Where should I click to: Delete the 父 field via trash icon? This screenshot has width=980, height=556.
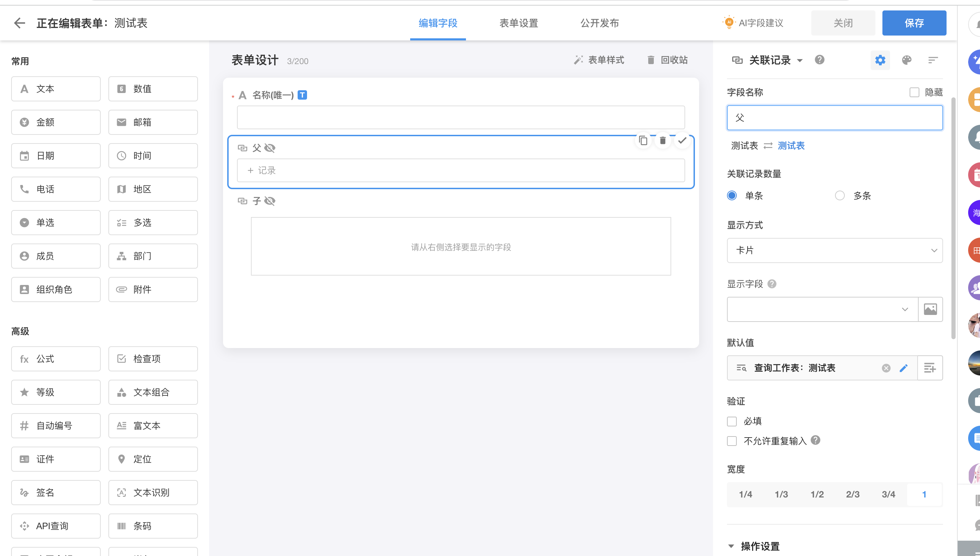(x=663, y=140)
